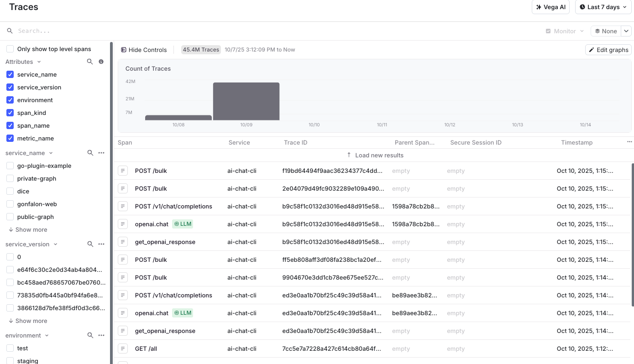
Task: Click the Edit graphs button
Action: 608,50
